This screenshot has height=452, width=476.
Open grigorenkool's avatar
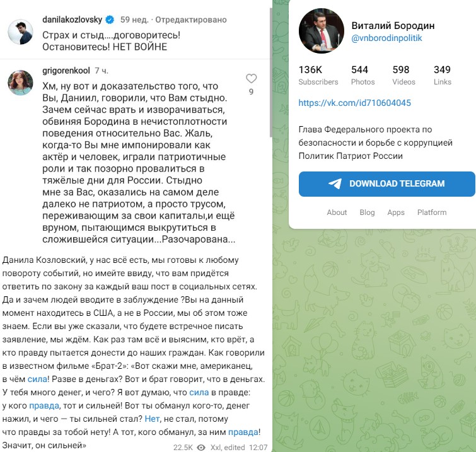coord(20,83)
